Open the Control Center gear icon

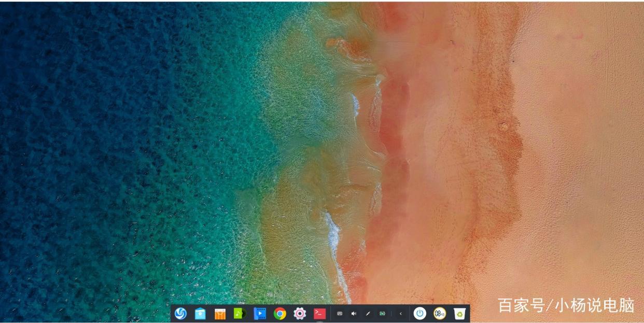pyautogui.click(x=300, y=313)
